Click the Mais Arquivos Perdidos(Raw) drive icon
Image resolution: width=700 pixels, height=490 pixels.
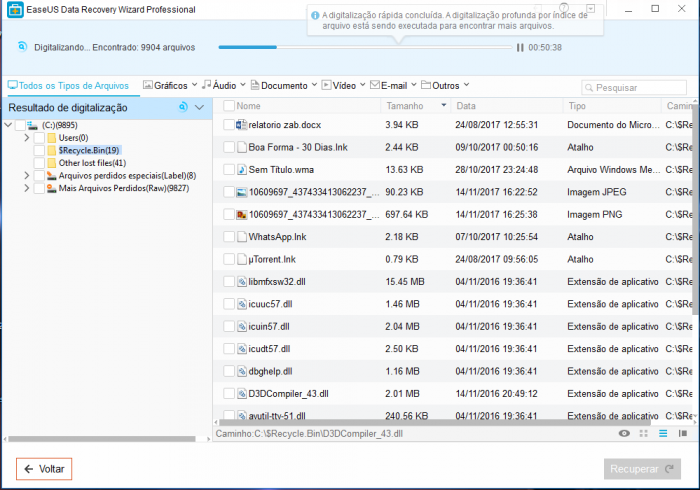tap(52, 188)
